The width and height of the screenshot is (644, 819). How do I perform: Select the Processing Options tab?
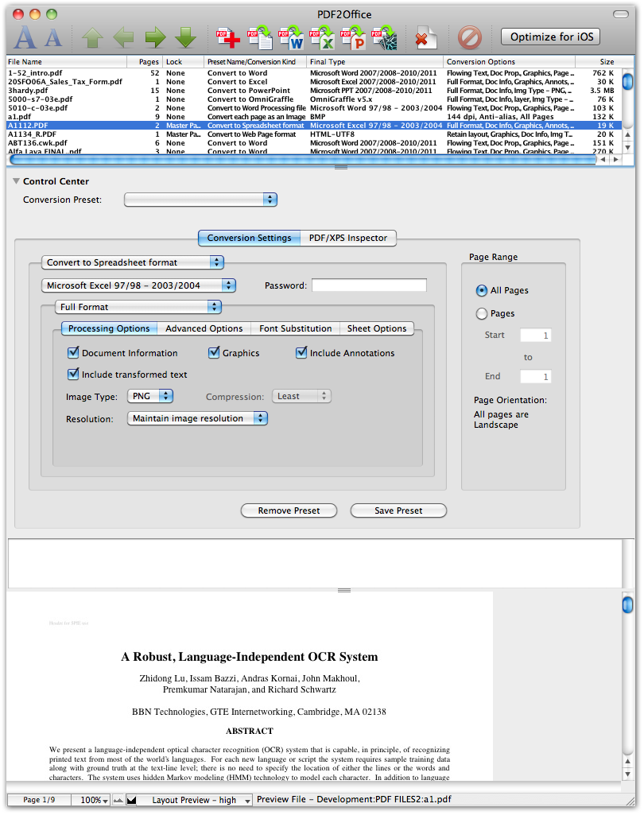click(x=109, y=328)
